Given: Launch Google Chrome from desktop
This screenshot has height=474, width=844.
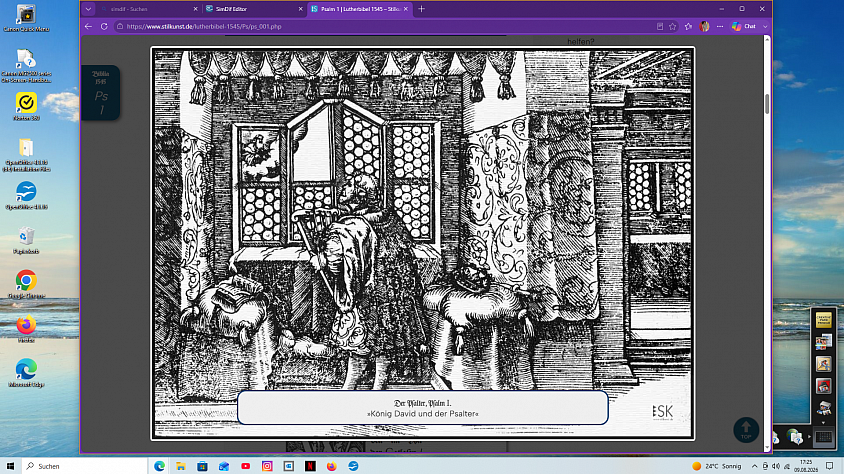Looking at the screenshot, I should [26, 284].
